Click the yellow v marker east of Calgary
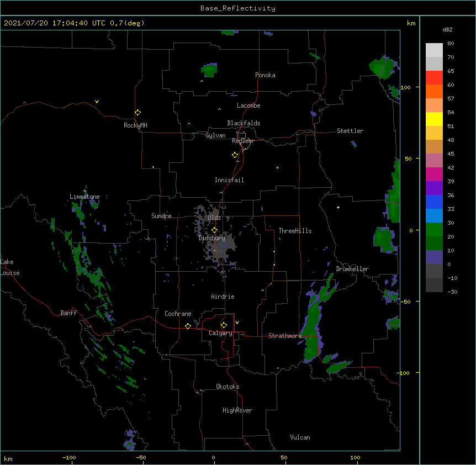The width and height of the screenshot is (476, 465). tap(237, 323)
